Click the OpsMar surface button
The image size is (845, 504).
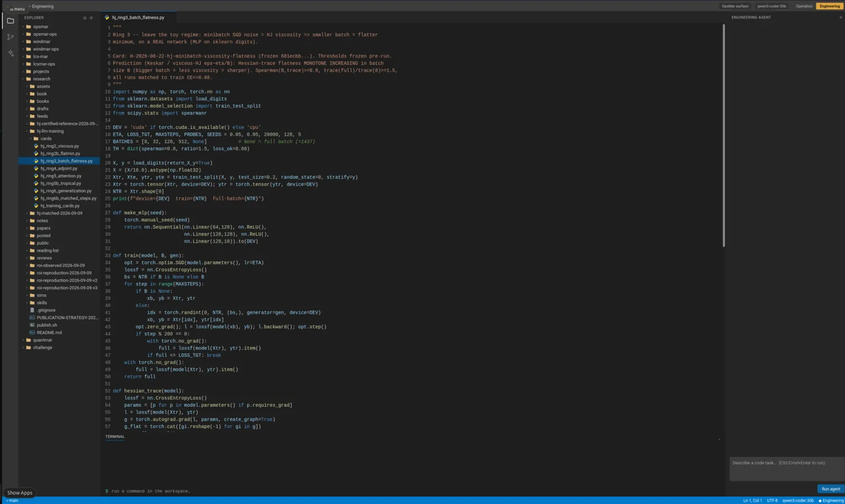[x=735, y=6]
